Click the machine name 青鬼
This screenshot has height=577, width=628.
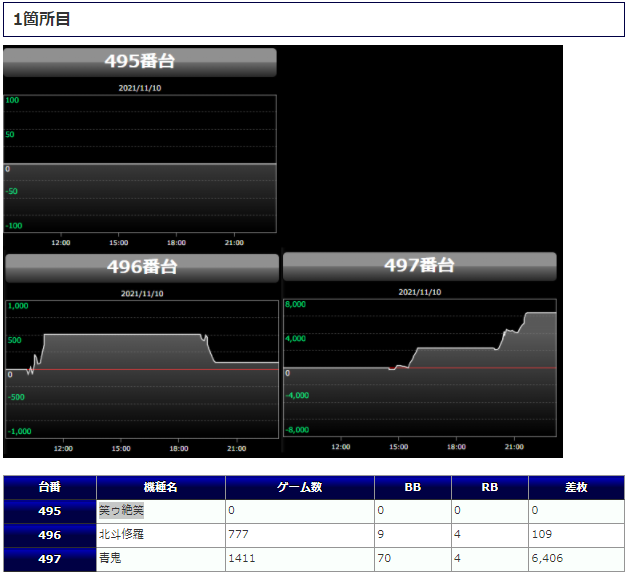110,558
